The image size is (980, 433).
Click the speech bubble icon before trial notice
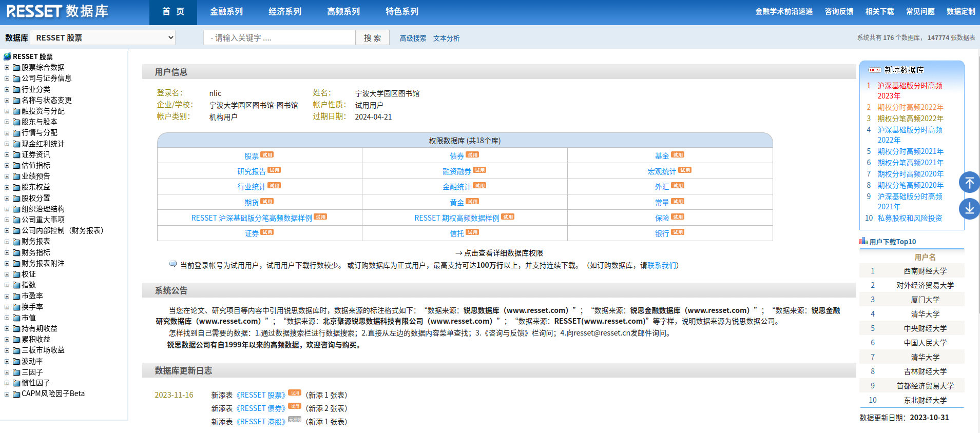pyautogui.click(x=173, y=264)
